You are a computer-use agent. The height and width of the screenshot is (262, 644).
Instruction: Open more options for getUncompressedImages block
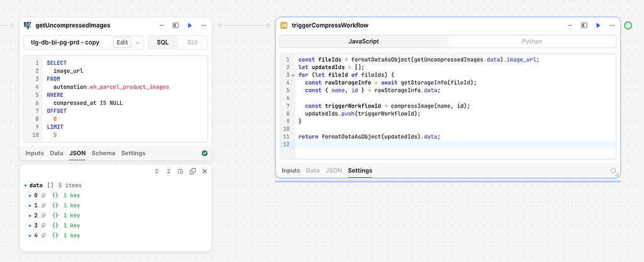[x=204, y=25]
